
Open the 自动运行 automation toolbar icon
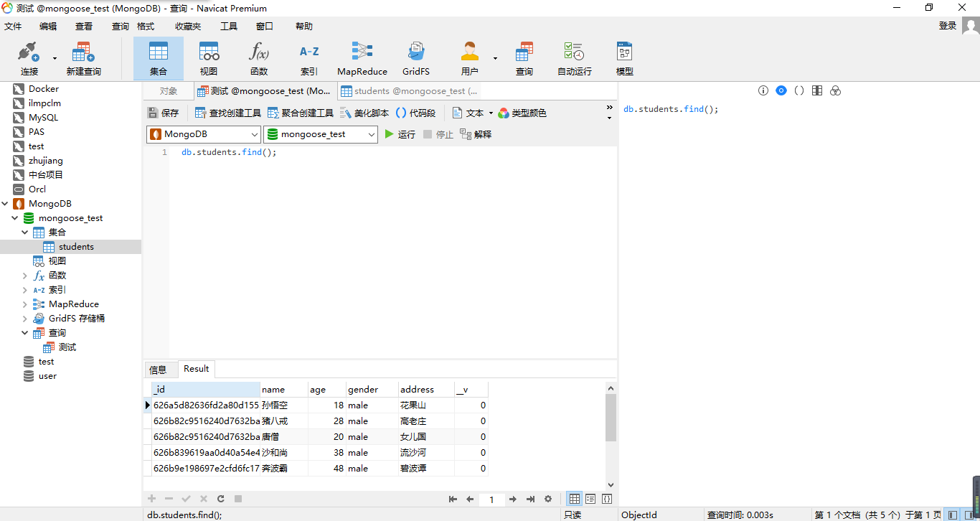(575, 59)
